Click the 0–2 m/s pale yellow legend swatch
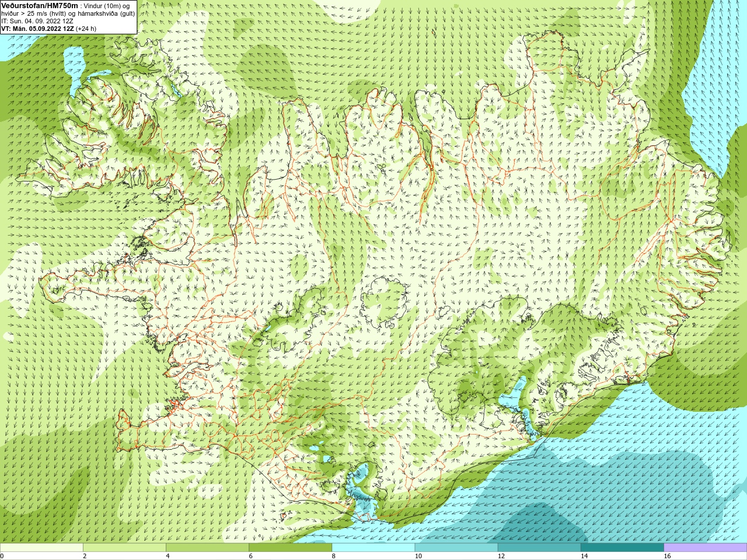 click(x=41, y=548)
